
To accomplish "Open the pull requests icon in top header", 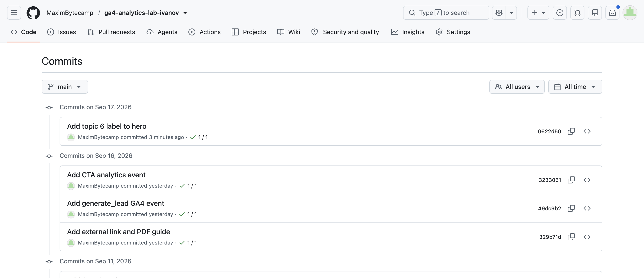I will 577,13.
